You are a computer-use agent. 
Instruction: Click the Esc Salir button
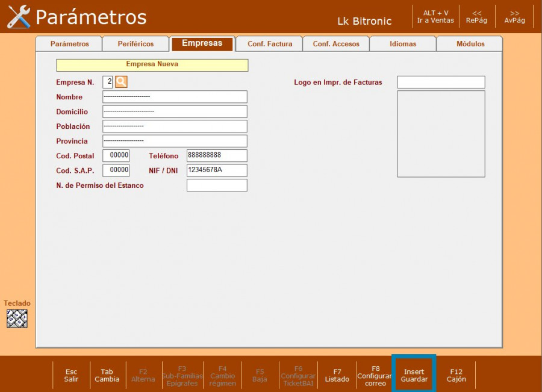(x=71, y=376)
